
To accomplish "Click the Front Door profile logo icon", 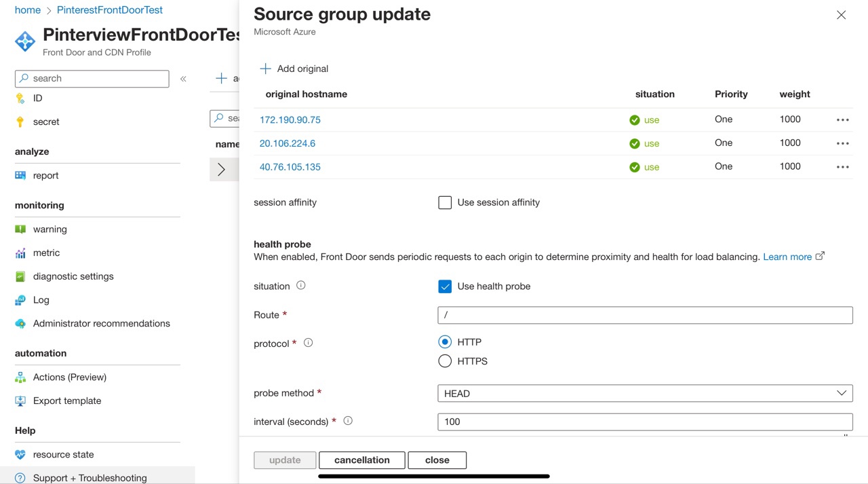I will [25, 41].
